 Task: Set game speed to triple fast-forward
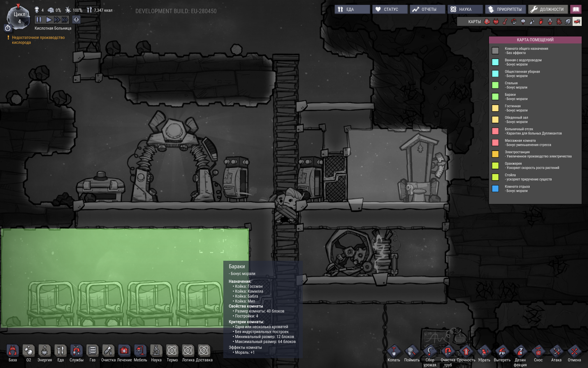point(65,20)
